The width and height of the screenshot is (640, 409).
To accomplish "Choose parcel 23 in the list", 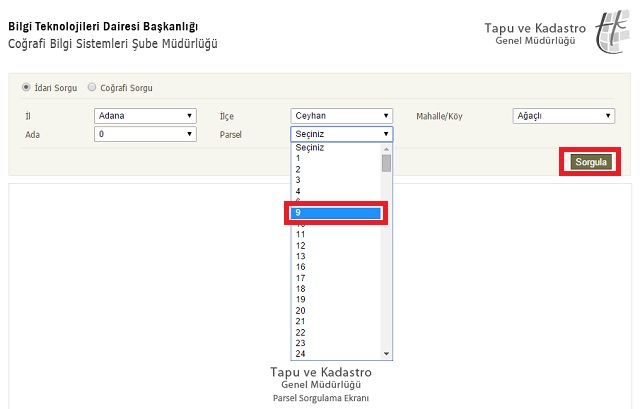I will [x=336, y=343].
